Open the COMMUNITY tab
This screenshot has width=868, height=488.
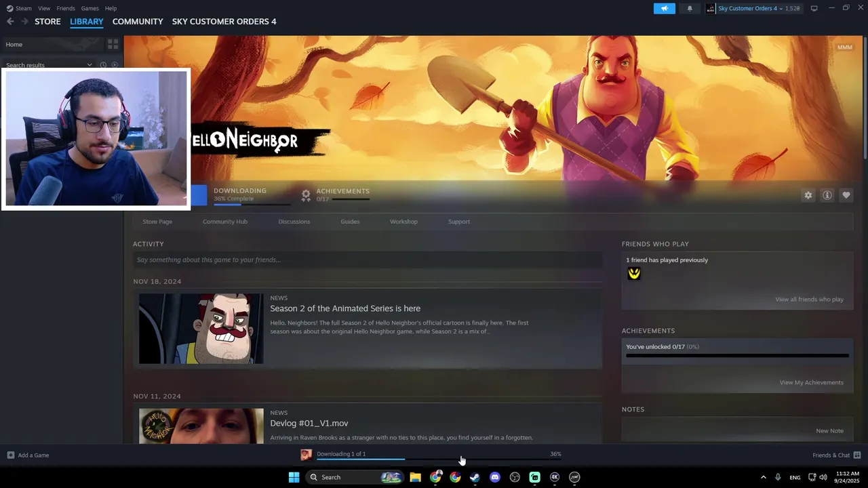click(x=138, y=22)
